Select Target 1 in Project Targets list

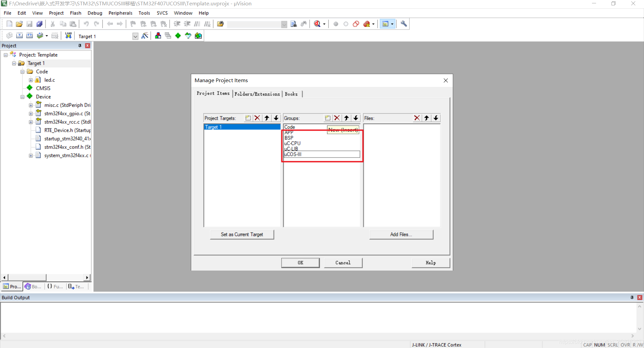point(242,127)
